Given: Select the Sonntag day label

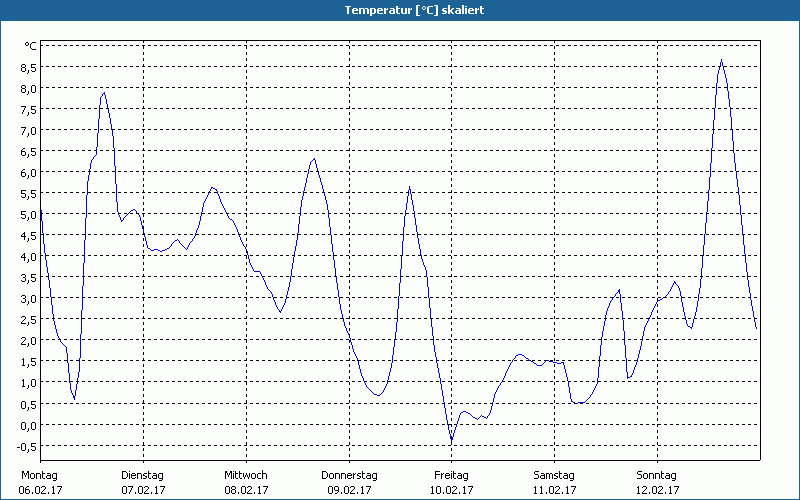Looking at the screenshot, I should [657, 475].
